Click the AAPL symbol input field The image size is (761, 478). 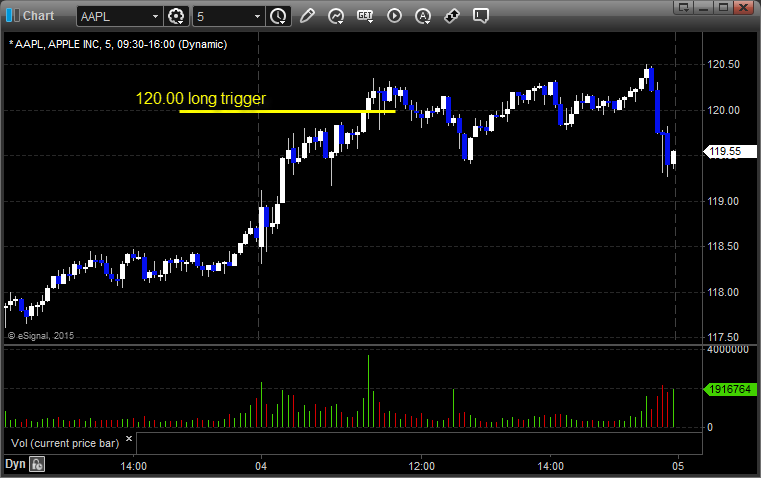[114, 16]
